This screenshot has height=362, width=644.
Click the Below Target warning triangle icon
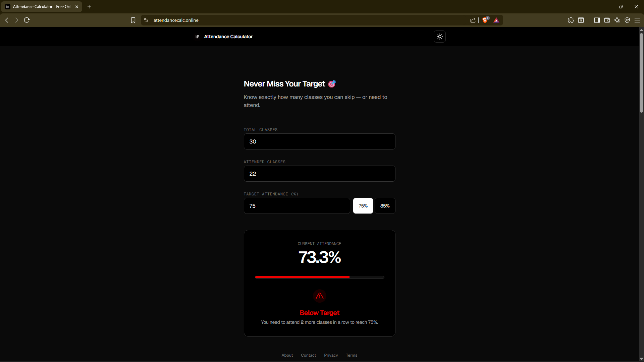tap(319, 296)
